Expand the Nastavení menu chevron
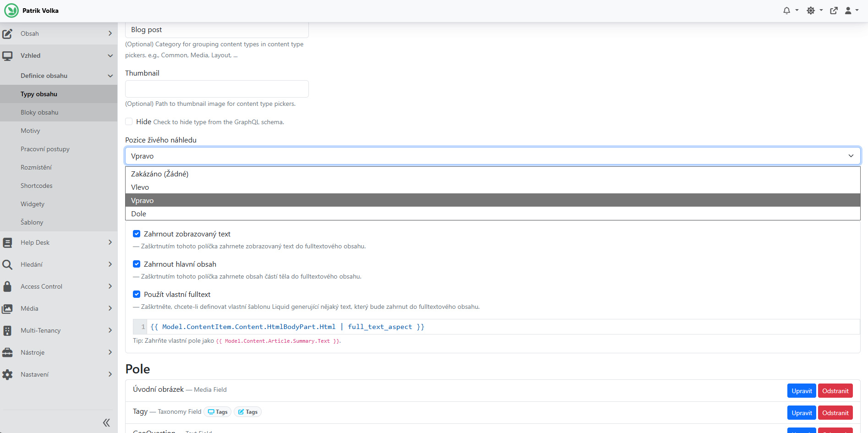 coord(110,374)
